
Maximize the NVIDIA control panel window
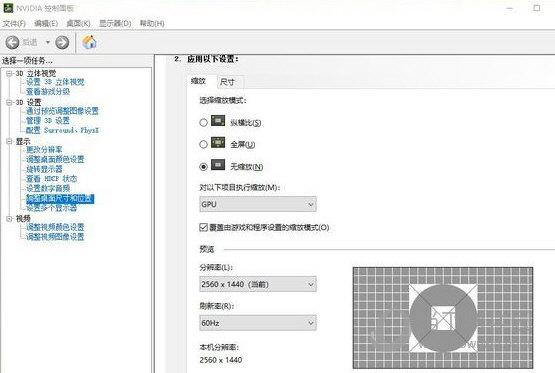point(537,8)
